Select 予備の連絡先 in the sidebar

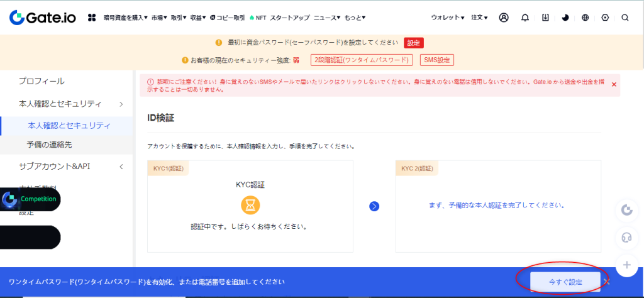(49, 145)
